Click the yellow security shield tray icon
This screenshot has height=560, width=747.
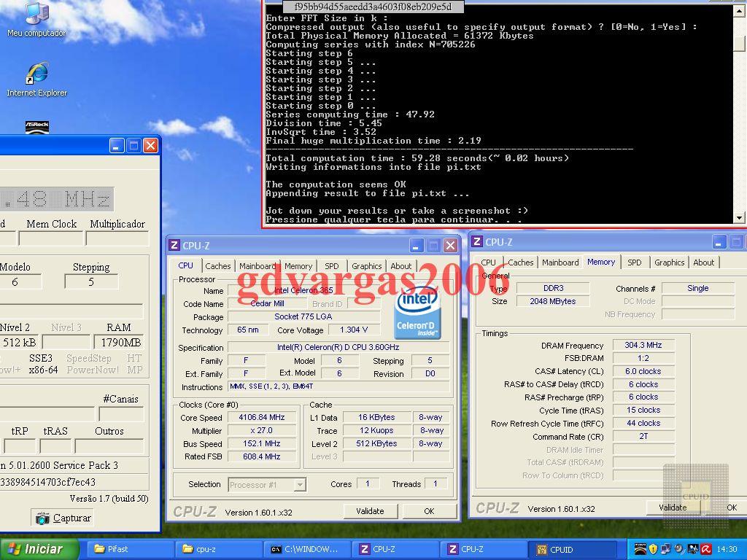[653, 550]
